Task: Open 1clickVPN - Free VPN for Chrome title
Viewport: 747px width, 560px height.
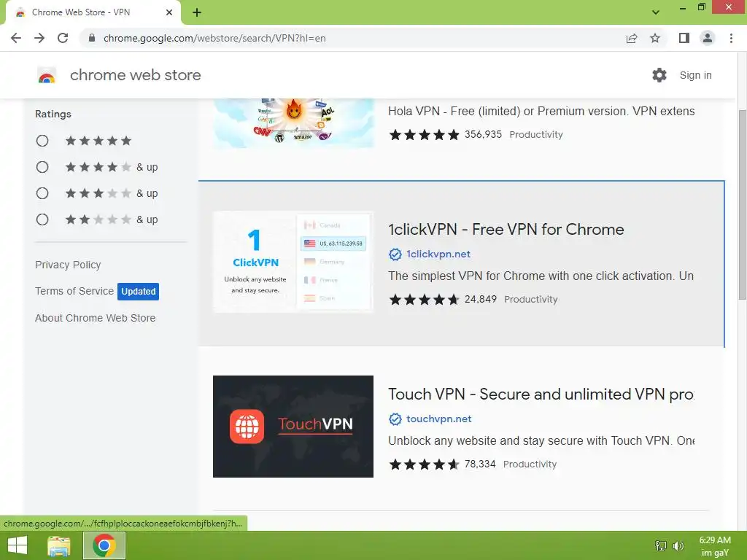Action: point(506,230)
